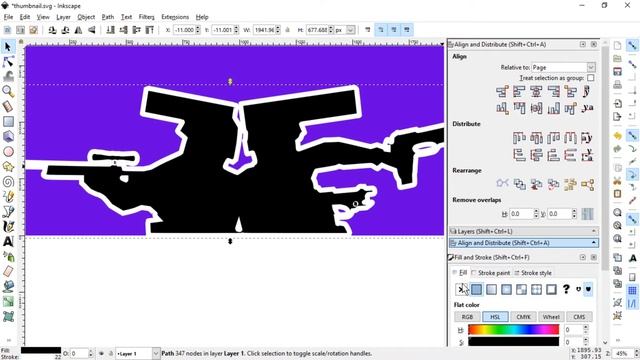Screen dimensions: 640x360
Task: Iconify the Fill and Stroke panel
Action: (582, 257)
